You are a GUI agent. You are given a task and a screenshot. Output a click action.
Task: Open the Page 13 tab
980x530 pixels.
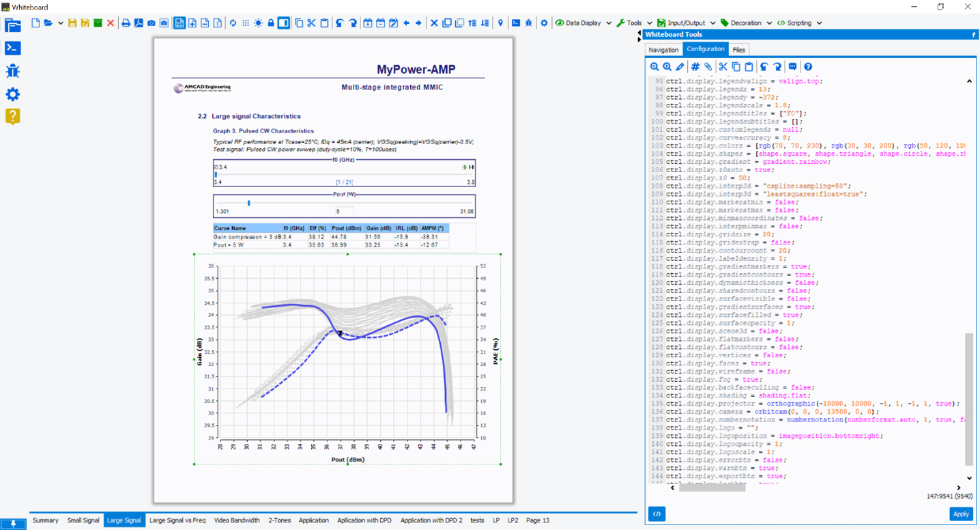(537, 520)
